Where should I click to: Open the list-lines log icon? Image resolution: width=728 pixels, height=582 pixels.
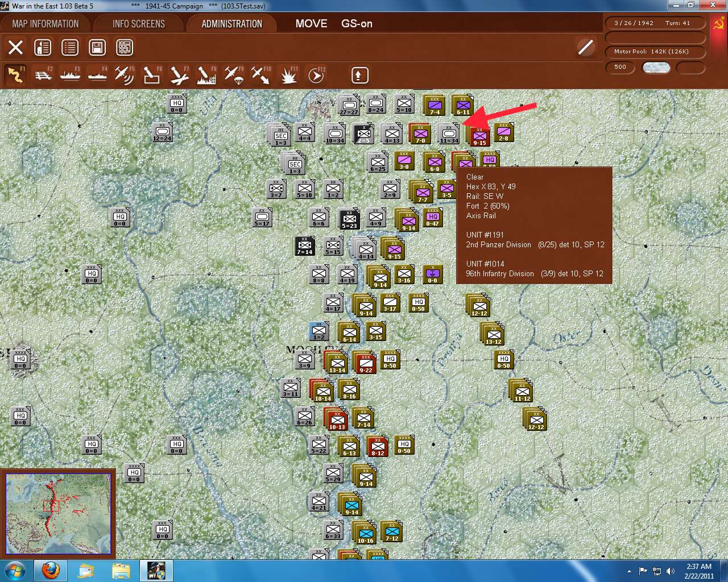click(70, 47)
